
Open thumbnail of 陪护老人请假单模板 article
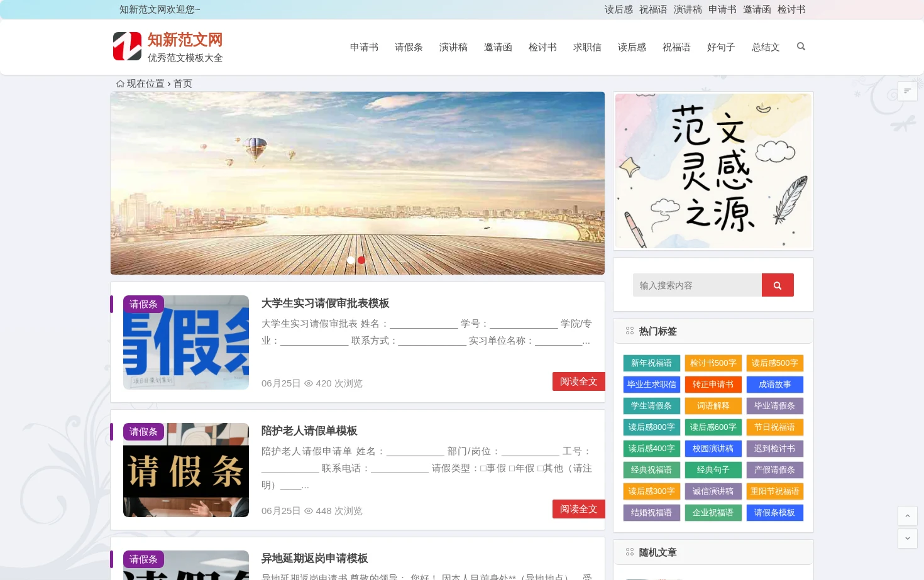(186, 470)
